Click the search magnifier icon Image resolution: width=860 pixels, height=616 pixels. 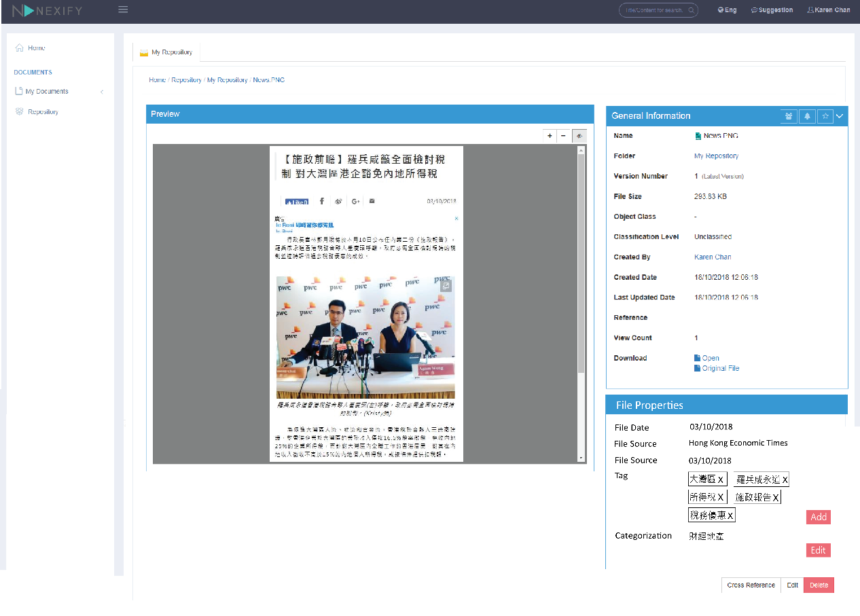click(x=692, y=10)
